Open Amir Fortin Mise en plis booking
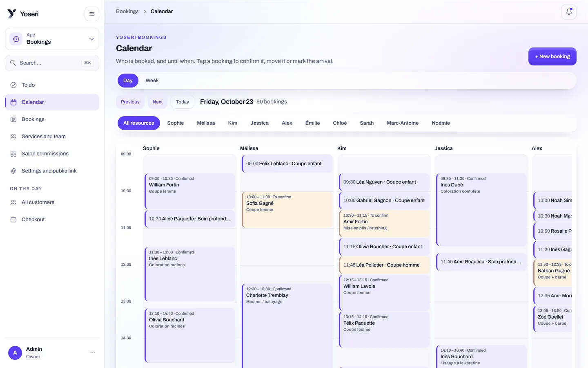Screen dimensions: 588x368 (384, 223)
